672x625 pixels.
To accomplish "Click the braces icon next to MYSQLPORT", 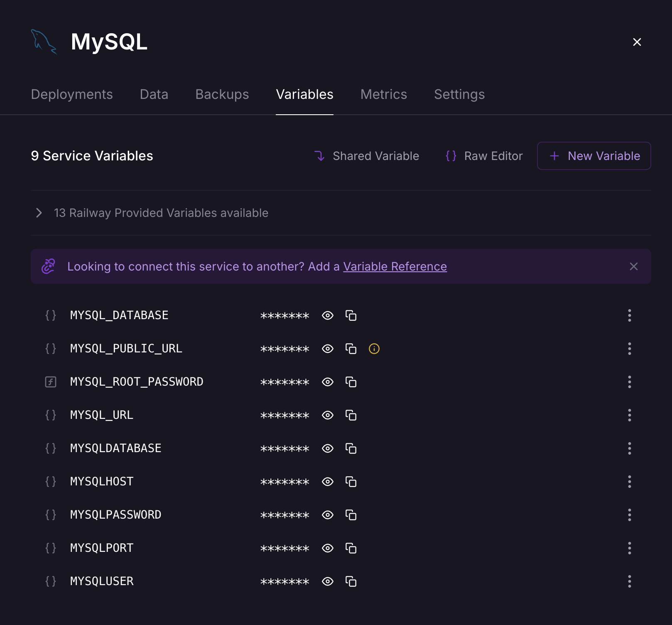I will click(51, 548).
